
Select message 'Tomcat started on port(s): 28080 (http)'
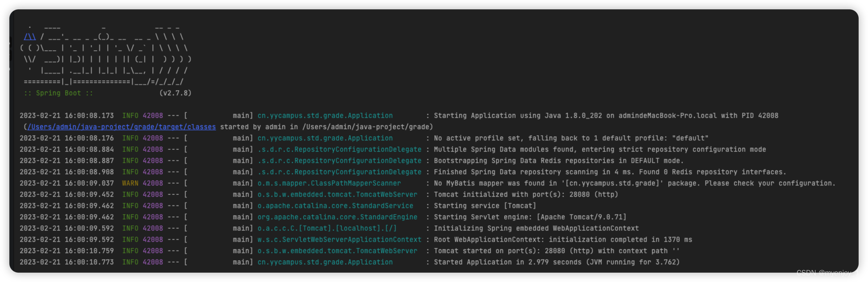514,251
